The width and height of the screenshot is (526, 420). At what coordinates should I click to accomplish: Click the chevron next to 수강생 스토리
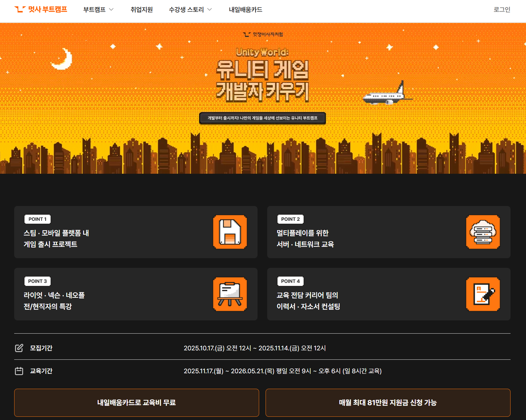point(209,10)
